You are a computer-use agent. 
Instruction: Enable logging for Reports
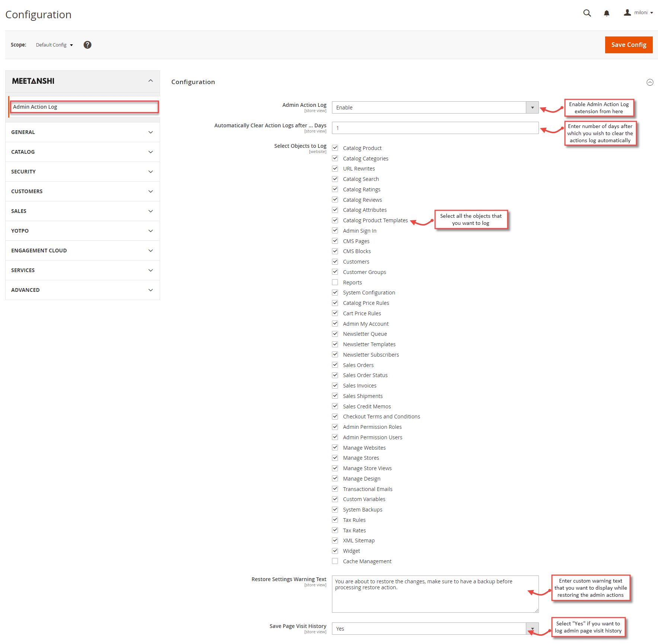335,282
